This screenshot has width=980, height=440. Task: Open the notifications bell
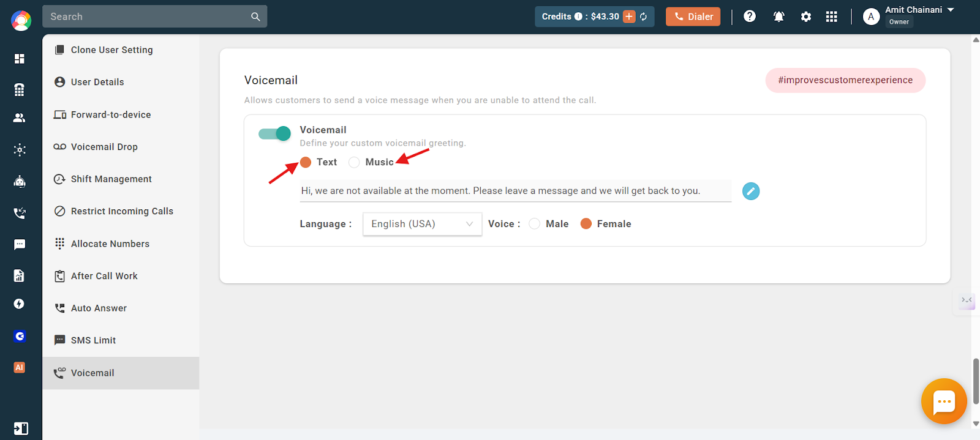[778, 17]
